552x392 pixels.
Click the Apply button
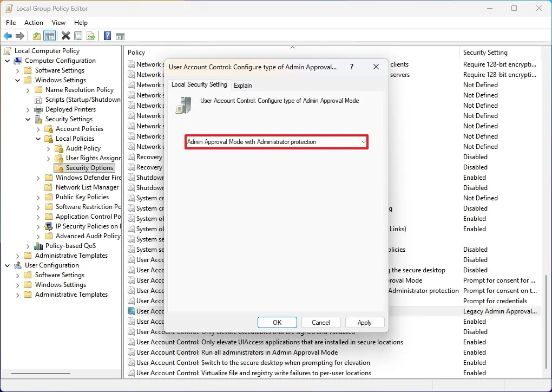pyautogui.click(x=365, y=322)
